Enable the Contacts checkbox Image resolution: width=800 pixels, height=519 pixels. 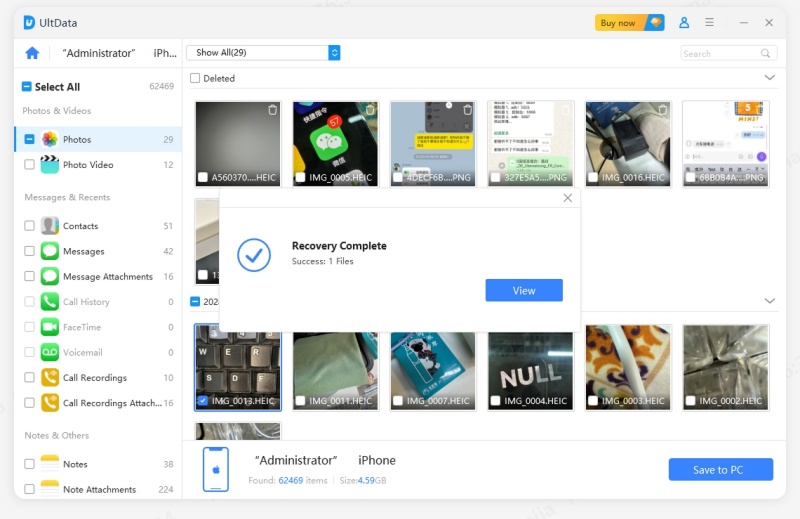[x=29, y=226]
